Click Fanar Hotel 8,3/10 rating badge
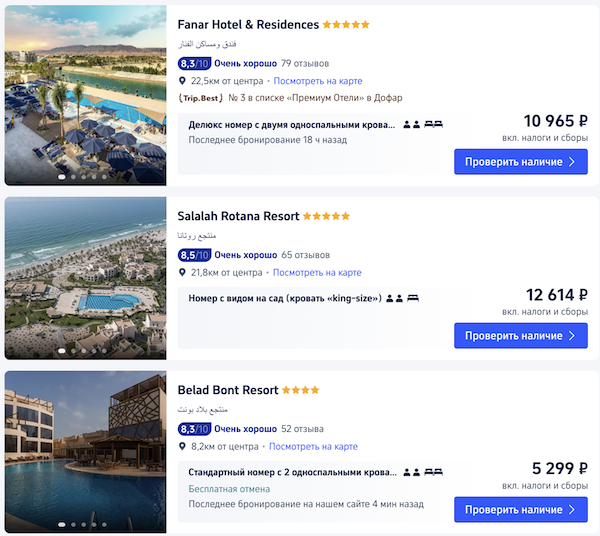Viewport: 600px width, 536px height. click(x=194, y=63)
